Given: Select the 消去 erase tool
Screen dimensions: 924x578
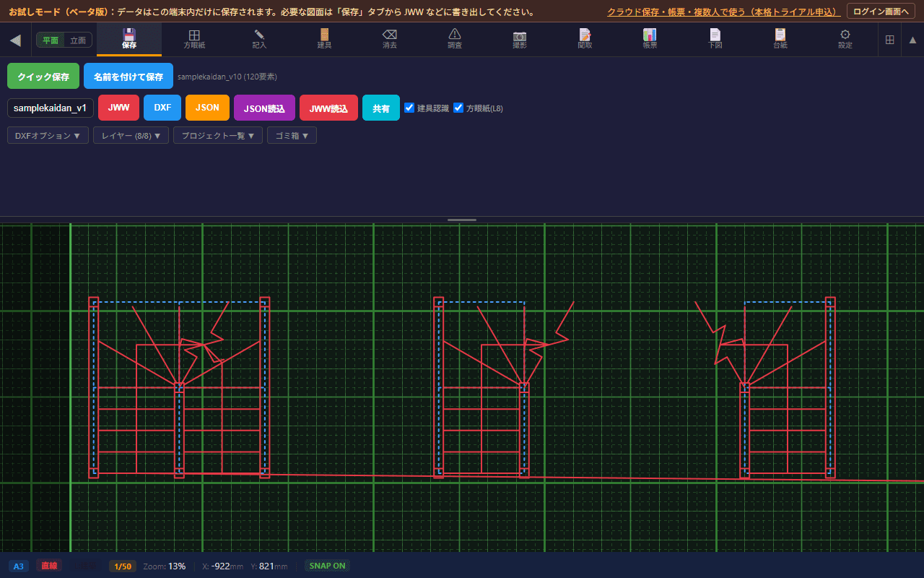Looking at the screenshot, I should 390,39.
